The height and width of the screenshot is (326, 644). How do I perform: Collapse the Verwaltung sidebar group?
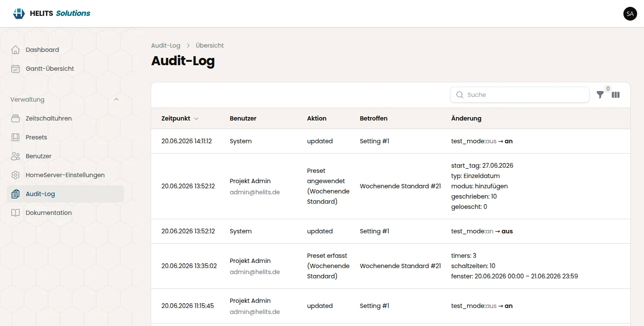click(x=116, y=100)
